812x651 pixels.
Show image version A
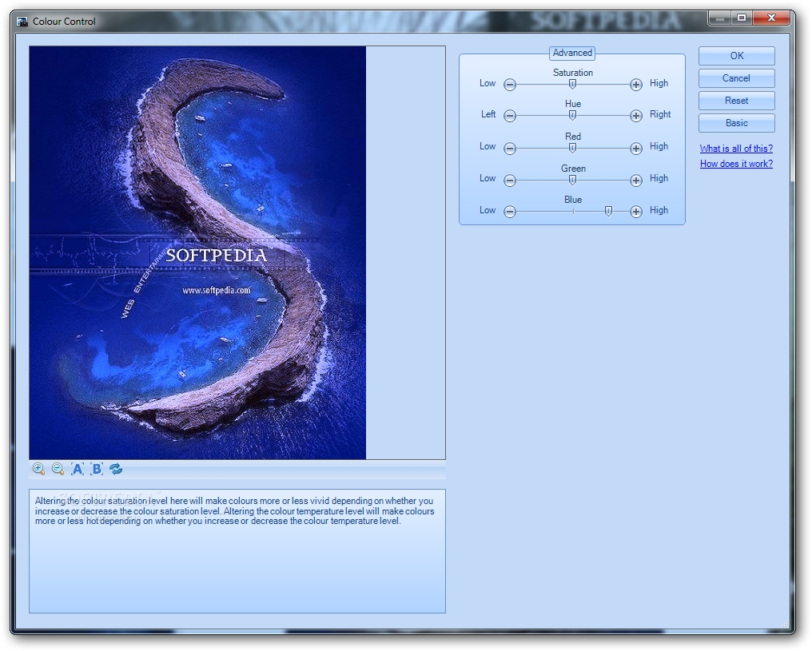(78, 469)
